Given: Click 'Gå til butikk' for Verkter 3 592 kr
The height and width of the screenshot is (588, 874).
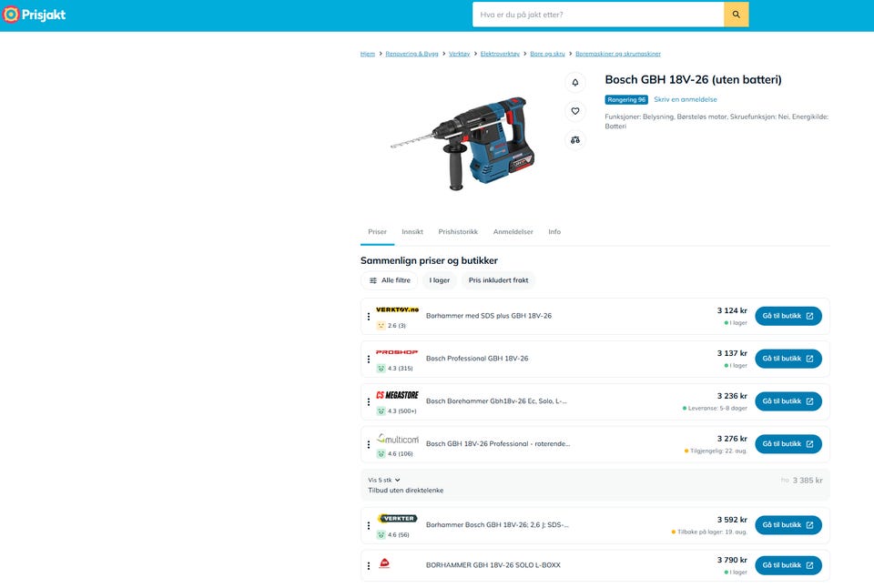Looking at the screenshot, I should pyautogui.click(x=788, y=525).
